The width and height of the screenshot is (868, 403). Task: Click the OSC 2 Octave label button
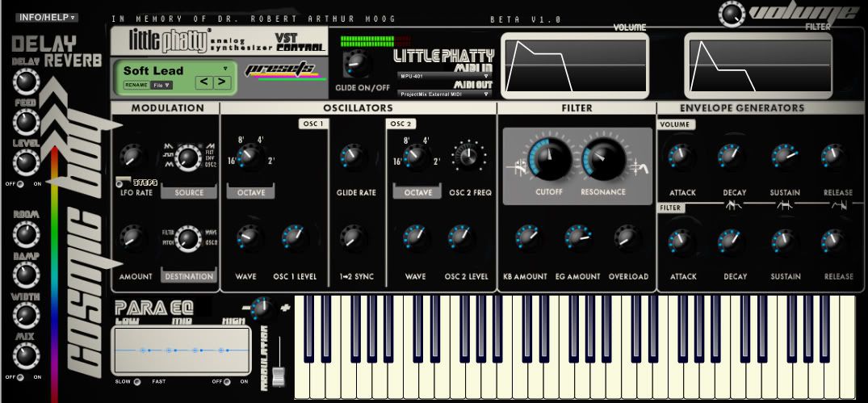pos(417,193)
